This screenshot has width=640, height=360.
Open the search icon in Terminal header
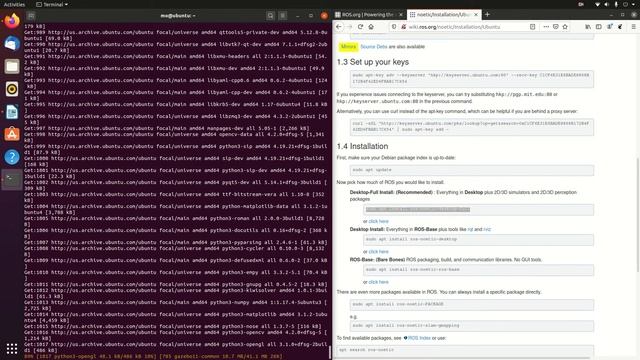coord(270,16)
